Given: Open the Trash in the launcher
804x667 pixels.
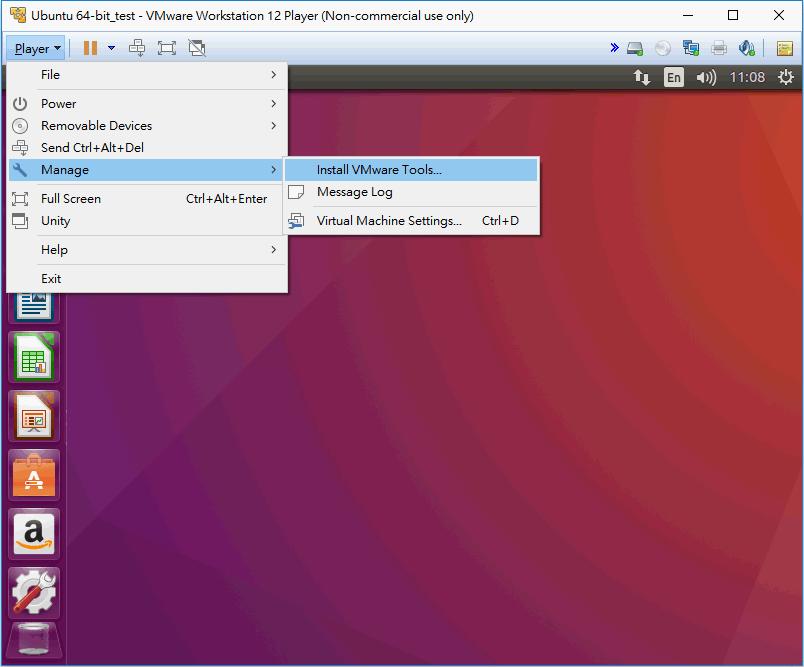Looking at the screenshot, I should click(x=34, y=639).
